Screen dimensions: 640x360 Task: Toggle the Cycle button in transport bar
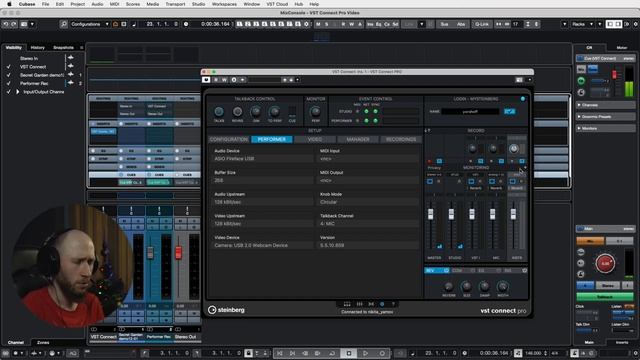[332, 353]
